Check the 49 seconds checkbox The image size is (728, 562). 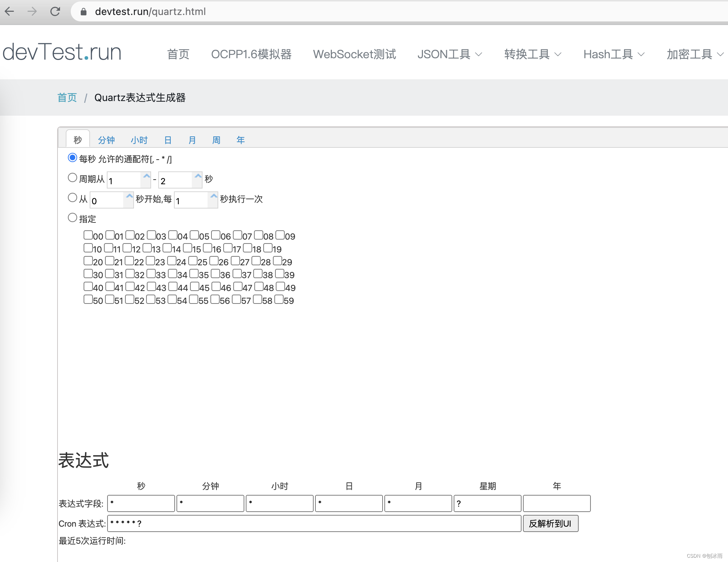click(280, 286)
